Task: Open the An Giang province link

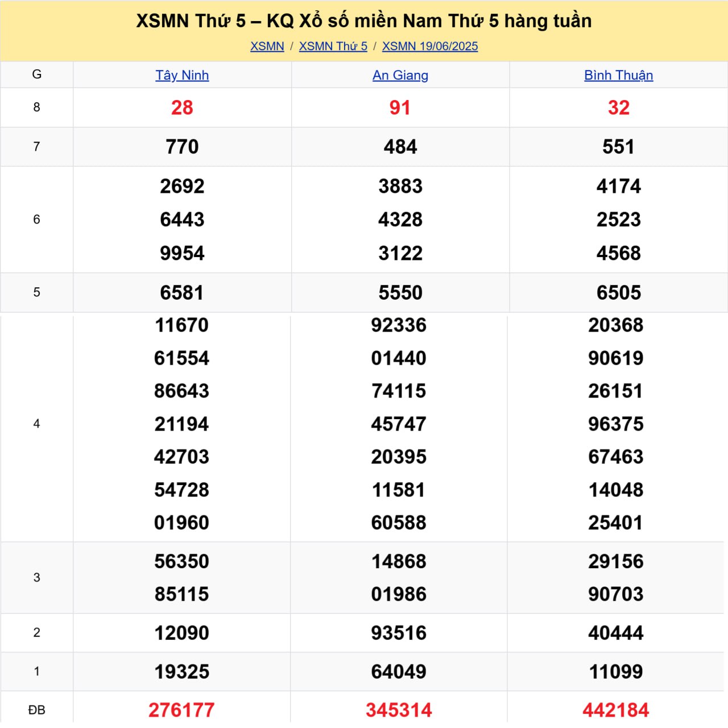Action: pyautogui.click(x=400, y=75)
